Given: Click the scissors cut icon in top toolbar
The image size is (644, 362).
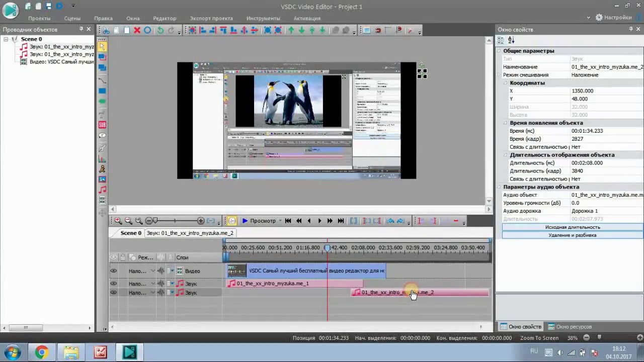Looking at the screenshot, I should [106, 30].
